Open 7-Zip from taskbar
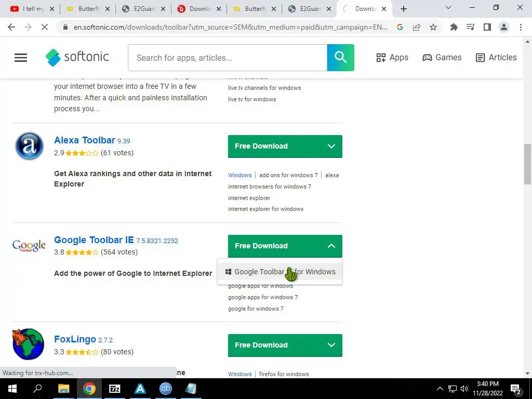The image size is (532, 399). coord(115,389)
